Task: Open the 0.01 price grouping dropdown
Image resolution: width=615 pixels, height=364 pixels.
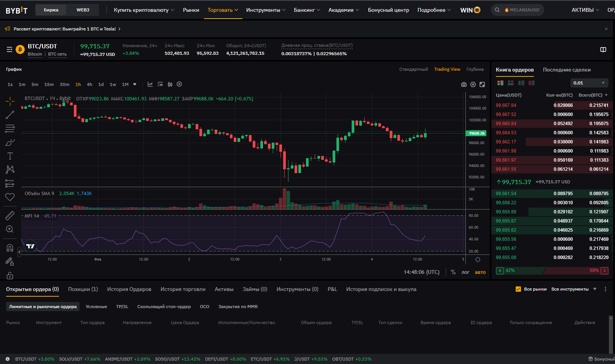Action: click(x=589, y=83)
